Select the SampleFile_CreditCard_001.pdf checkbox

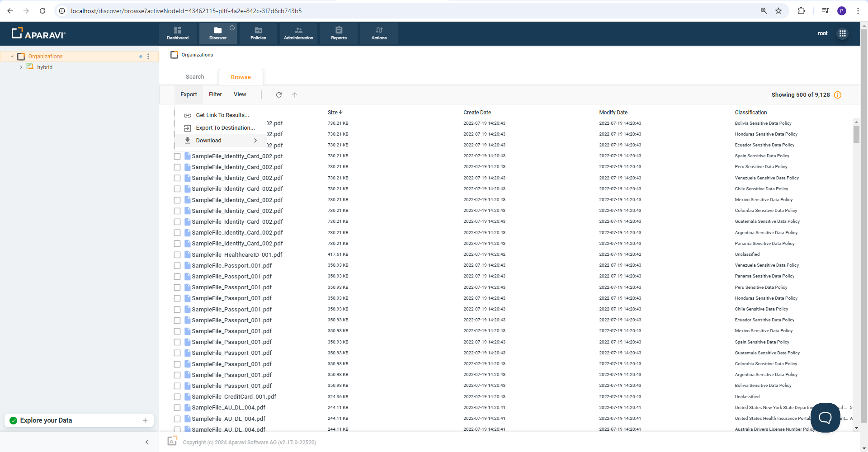[x=177, y=397]
